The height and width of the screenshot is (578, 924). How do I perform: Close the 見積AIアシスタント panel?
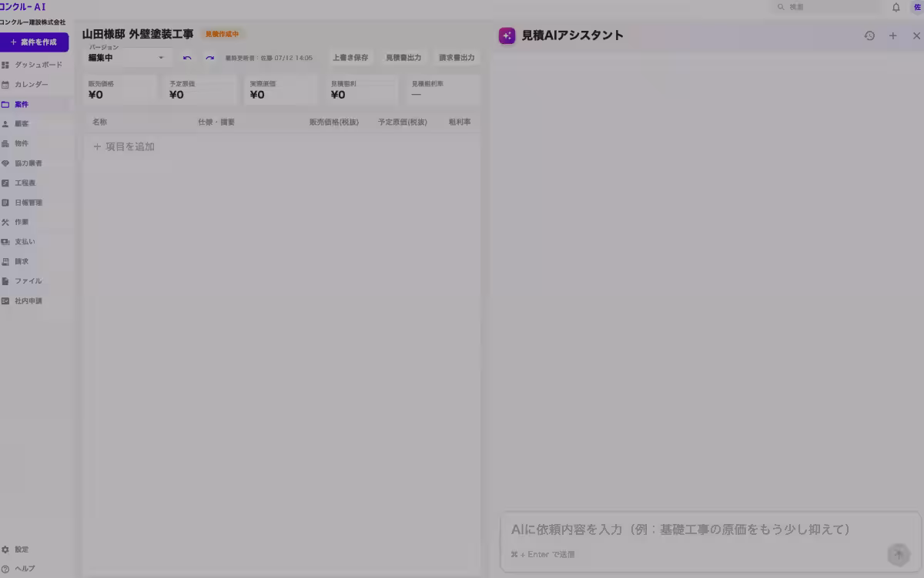[916, 35]
